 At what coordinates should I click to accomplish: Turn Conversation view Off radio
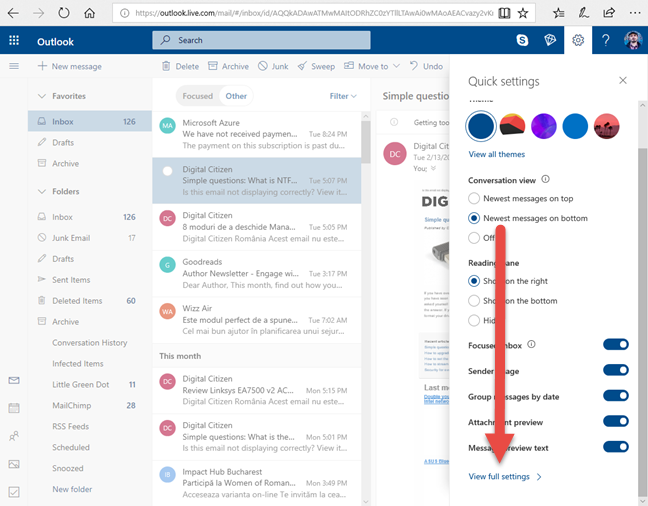[x=474, y=238]
